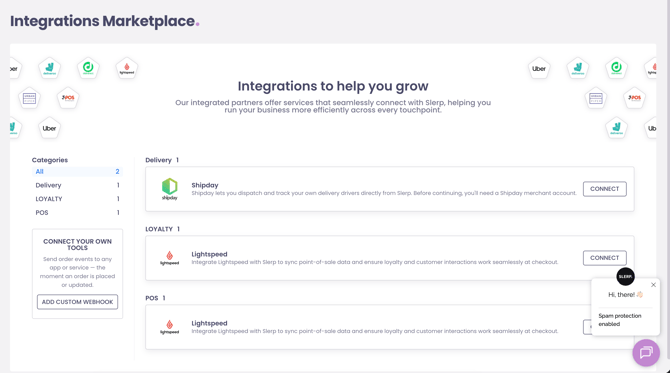Click the Slerp avatar in chat popup
The height and width of the screenshot is (373, 670).
(626, 276)
